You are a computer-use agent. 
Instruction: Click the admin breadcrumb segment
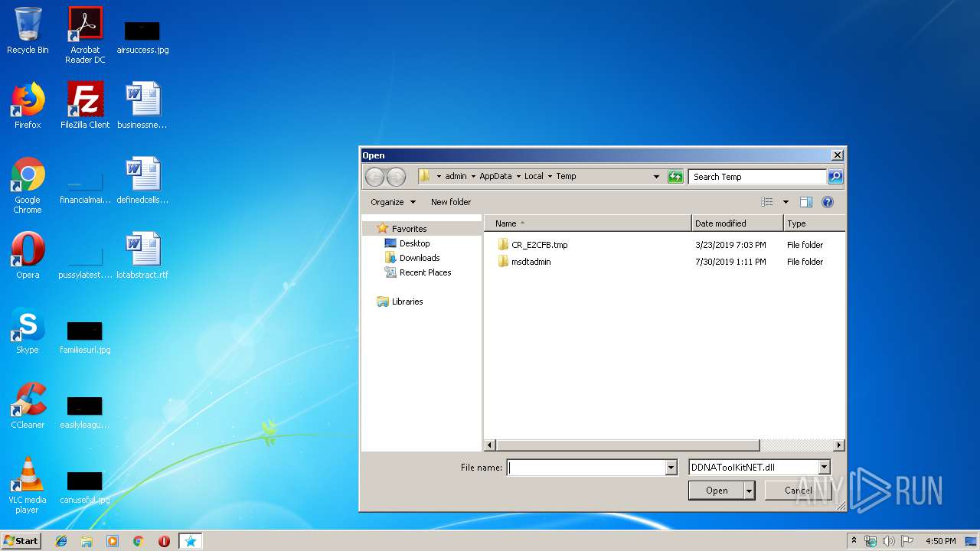tap(456, 176)
